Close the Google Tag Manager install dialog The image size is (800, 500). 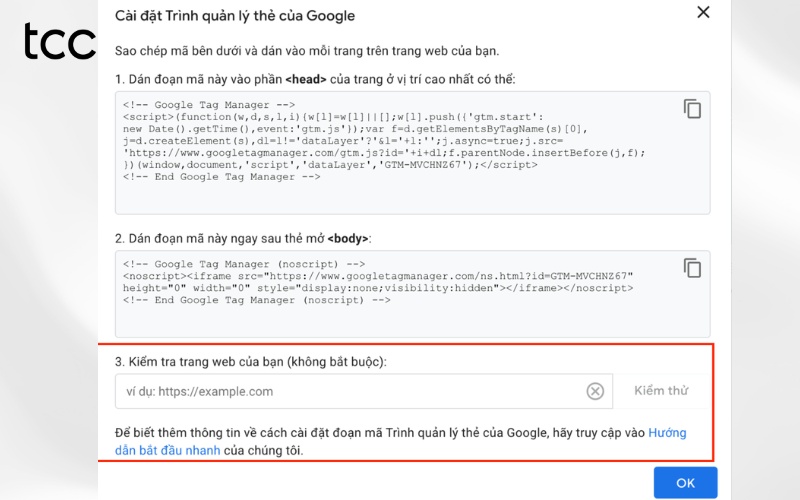click(703, 12)
